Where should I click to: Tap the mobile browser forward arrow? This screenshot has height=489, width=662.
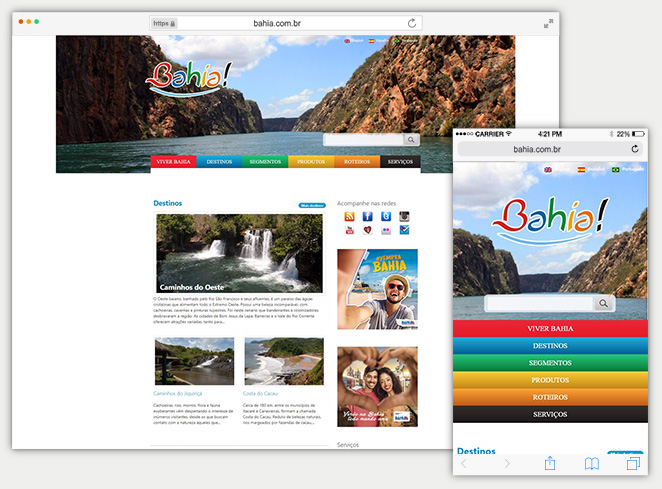pos(507,464)
